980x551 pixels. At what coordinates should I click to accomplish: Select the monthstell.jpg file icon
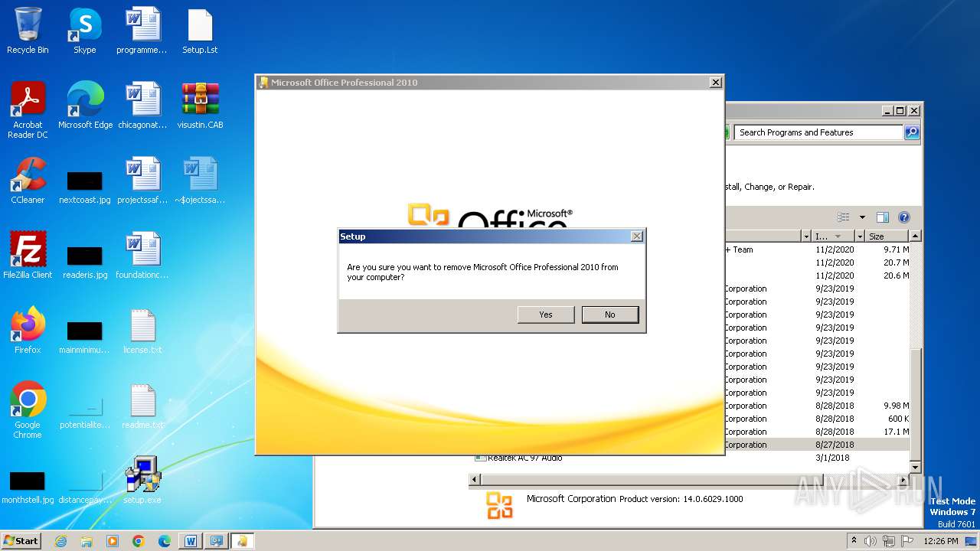(x=28, y=487)
